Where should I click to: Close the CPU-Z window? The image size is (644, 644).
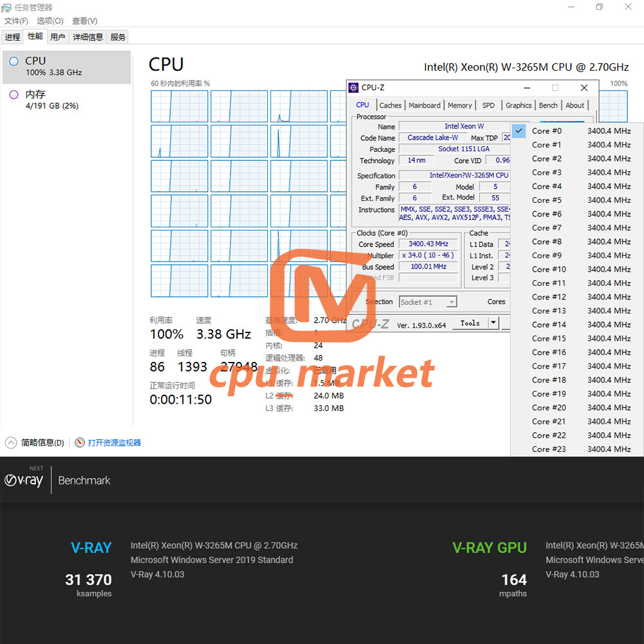584,88
